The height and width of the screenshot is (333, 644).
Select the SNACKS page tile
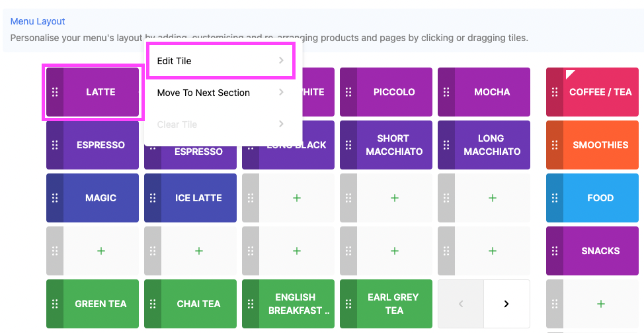coord(592,251)
